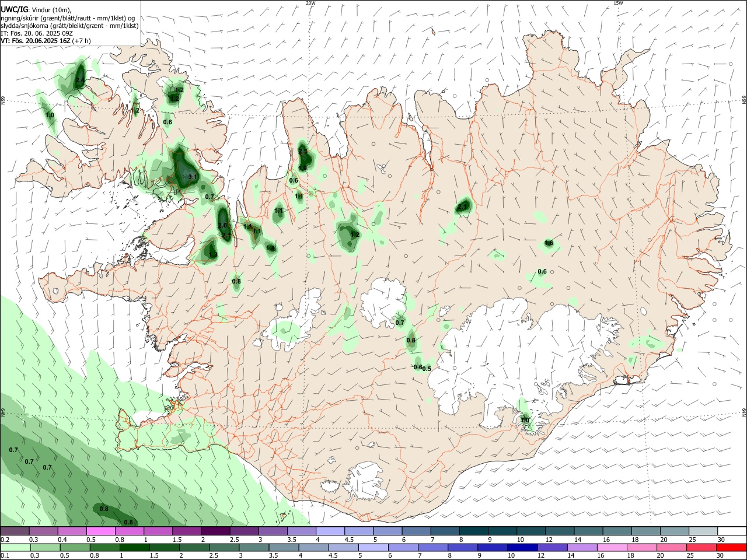Click the UWC/IG title text

pos(14,10)
